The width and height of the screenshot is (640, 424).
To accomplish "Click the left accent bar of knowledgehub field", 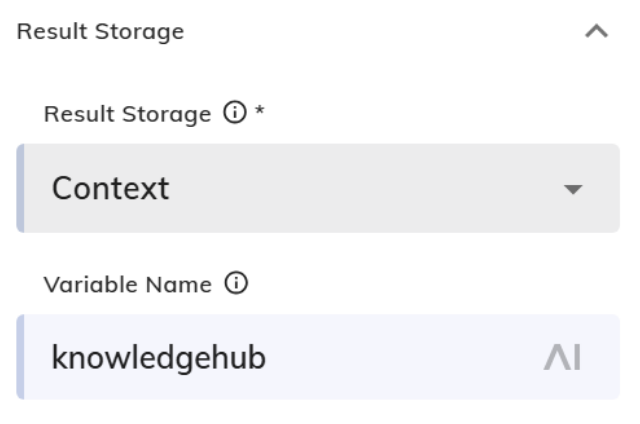I will [x=19, y=357].
